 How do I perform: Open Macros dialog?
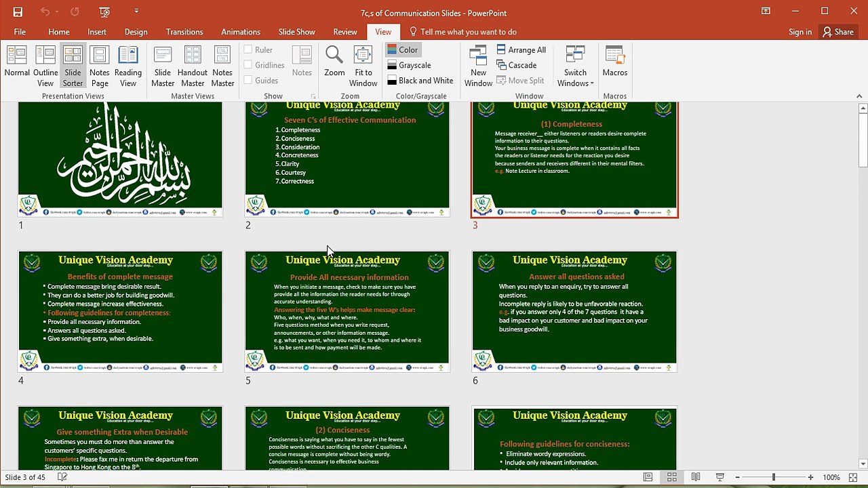[615, 62]
